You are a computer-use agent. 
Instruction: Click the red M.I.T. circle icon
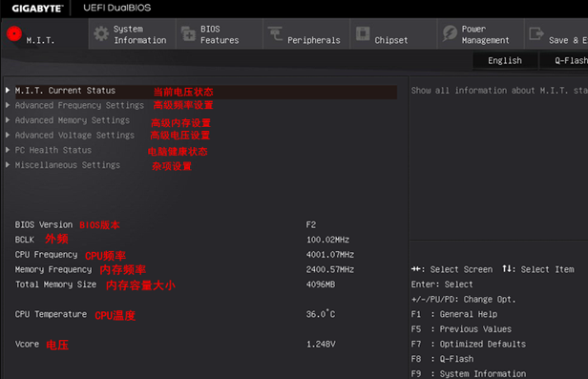click(14, 33)
